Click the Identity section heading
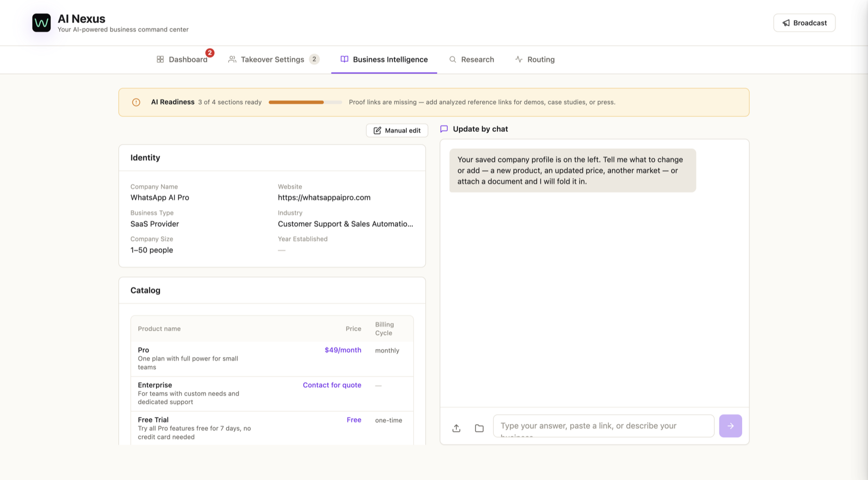868x480 pixels. (145, 157)
